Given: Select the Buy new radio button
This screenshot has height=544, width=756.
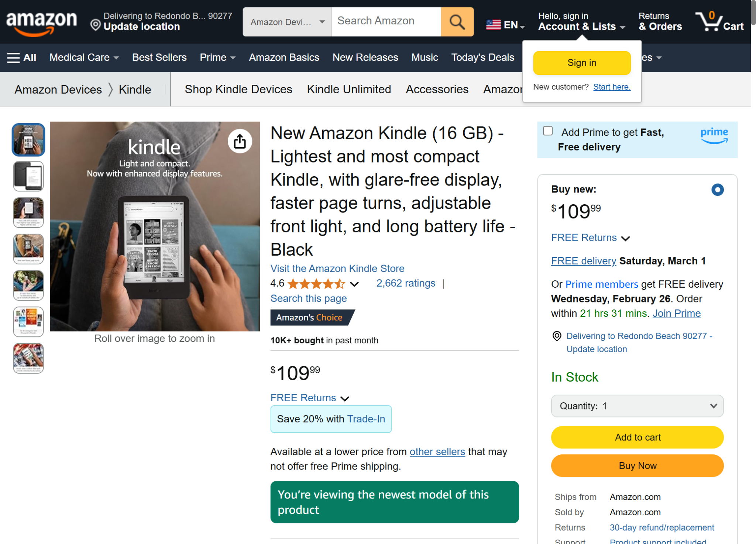Looking at the screenshot, I should coord(717,190).
